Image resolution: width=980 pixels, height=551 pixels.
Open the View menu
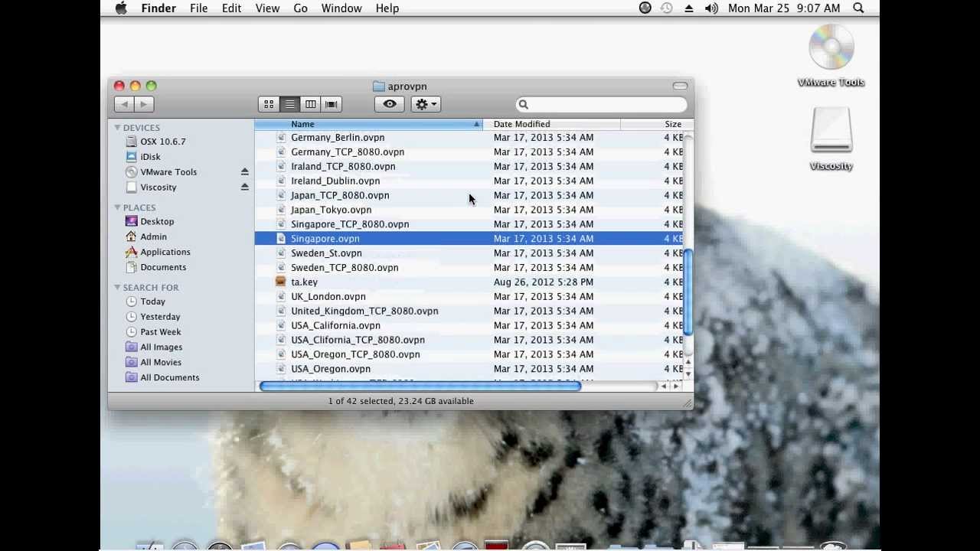tap(267, 8)
